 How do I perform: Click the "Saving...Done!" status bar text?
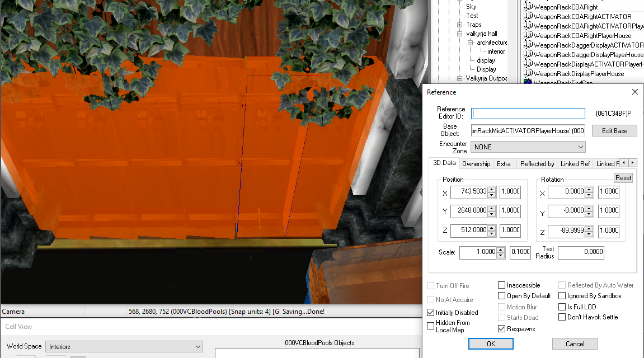(303, 312)
